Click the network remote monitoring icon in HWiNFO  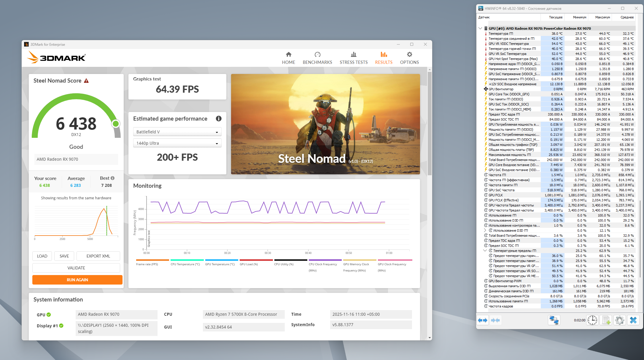[x=554, y=320]
